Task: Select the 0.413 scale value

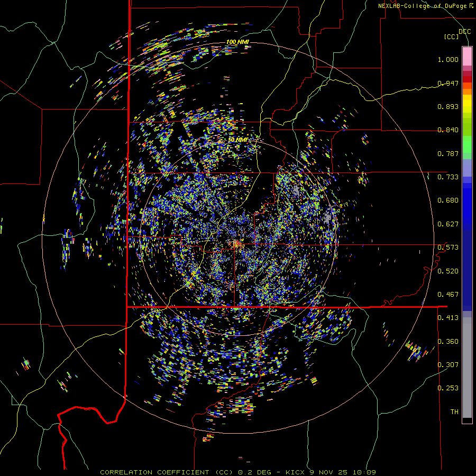Action: click(x=448, y=318)
